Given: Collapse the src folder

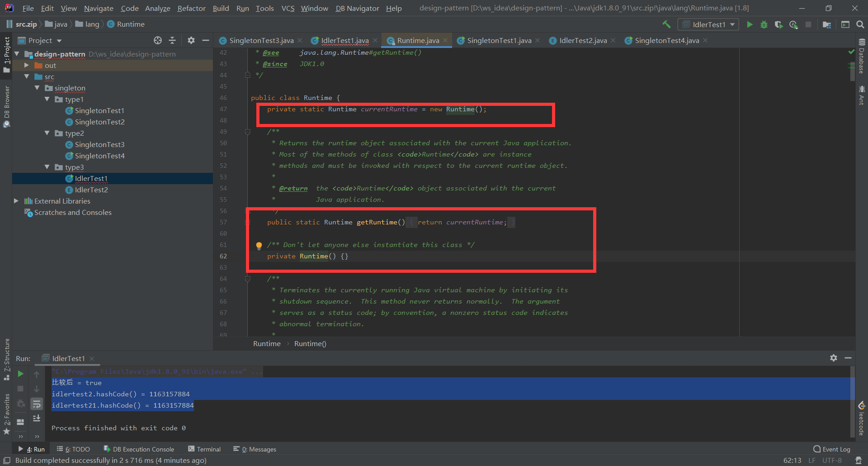Looking at the screenshot, I should [x=27, y=76].
